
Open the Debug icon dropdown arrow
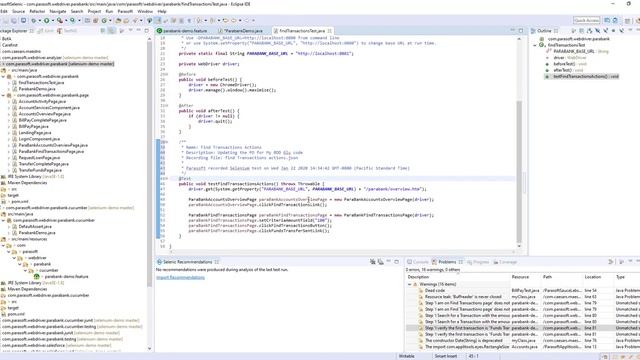(x=40, y=20)
